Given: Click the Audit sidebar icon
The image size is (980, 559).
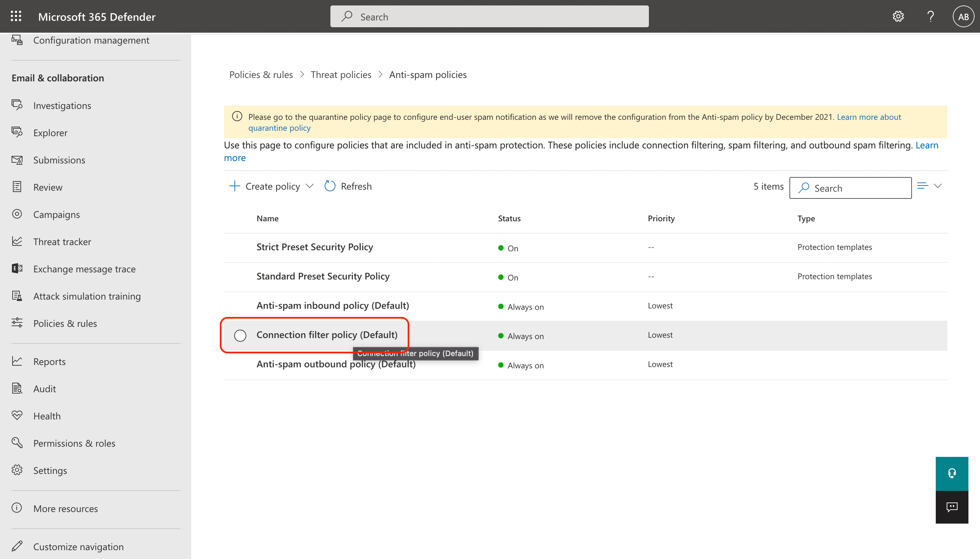Looking at the screenshot, I should [x=17, y=388].
